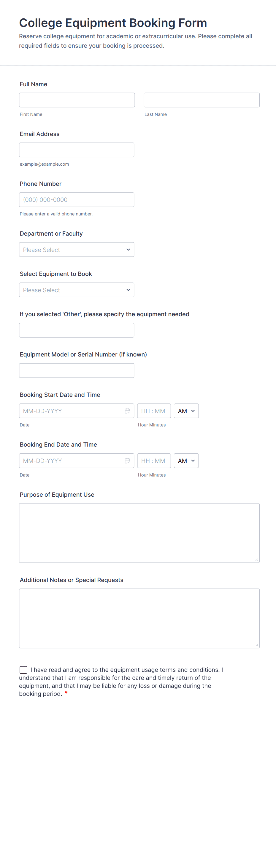Focus the Email Address field
The image size is (276, 868).
[x=77, y=150]
